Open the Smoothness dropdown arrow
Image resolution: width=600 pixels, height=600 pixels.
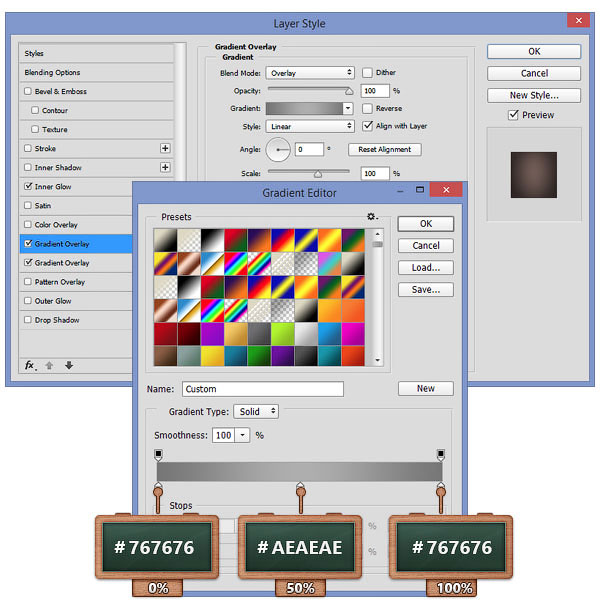point(242,435)
